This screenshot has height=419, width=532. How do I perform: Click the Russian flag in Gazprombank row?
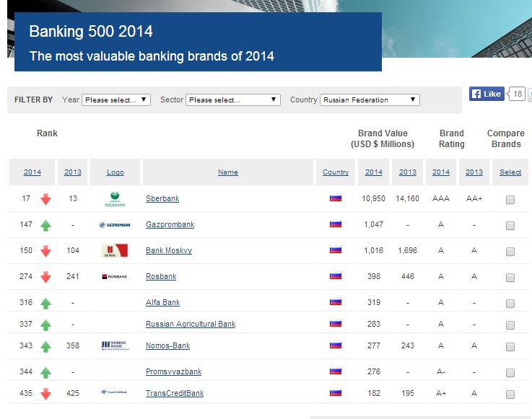[336, 224]
